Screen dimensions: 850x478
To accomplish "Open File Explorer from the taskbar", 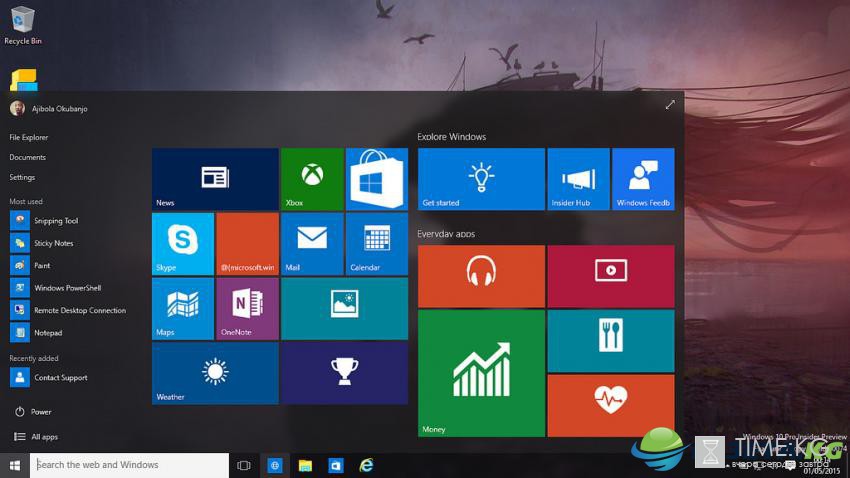I will 305,466.
